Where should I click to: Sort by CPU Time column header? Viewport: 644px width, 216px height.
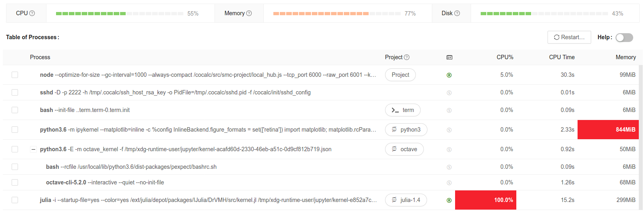562,57
